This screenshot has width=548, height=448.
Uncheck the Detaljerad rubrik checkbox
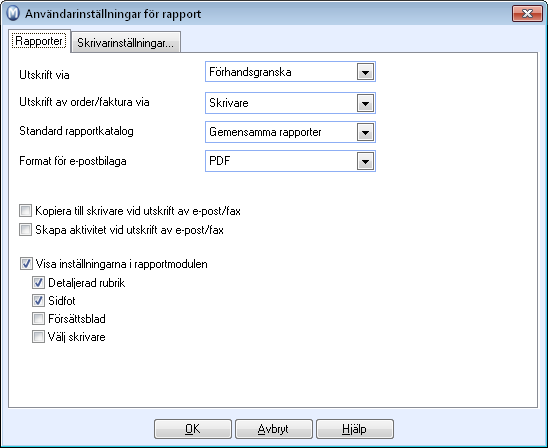[x=38, y=282]
